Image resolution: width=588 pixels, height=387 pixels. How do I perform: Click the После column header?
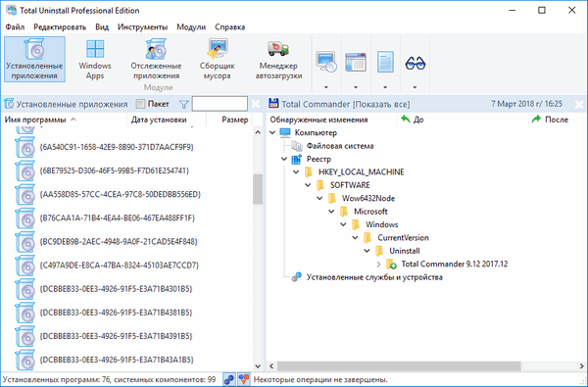(x=558, y=120)
